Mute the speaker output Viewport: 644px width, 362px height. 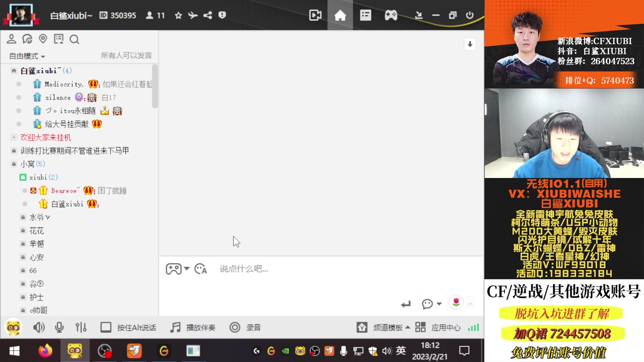[39, 327]
